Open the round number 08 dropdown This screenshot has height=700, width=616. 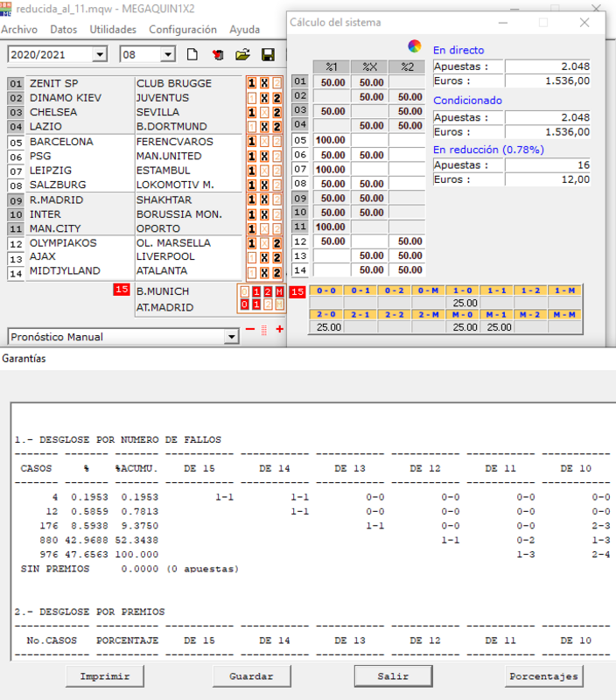click(x=168, y=54)
